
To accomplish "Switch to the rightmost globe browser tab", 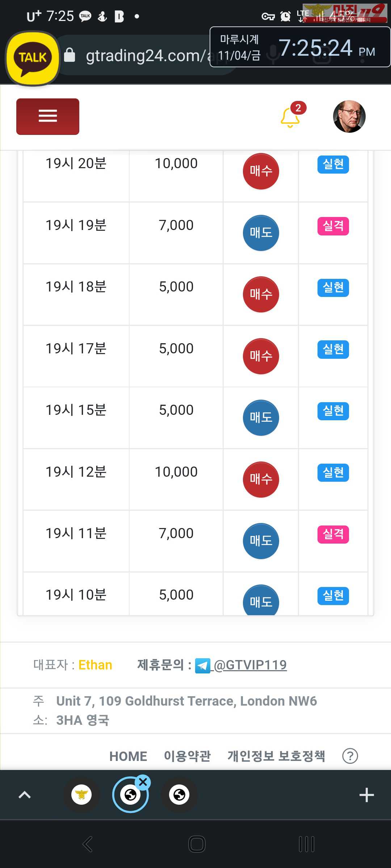I will [x=179, y=795].
